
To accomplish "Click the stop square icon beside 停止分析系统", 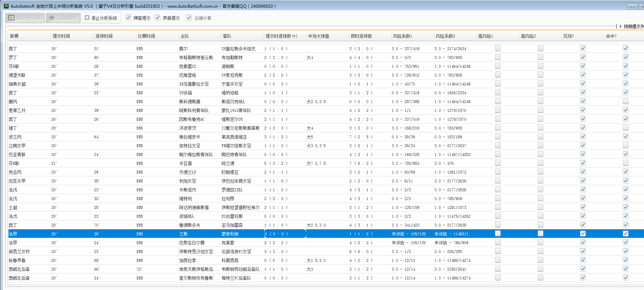I will coord(87,18).
